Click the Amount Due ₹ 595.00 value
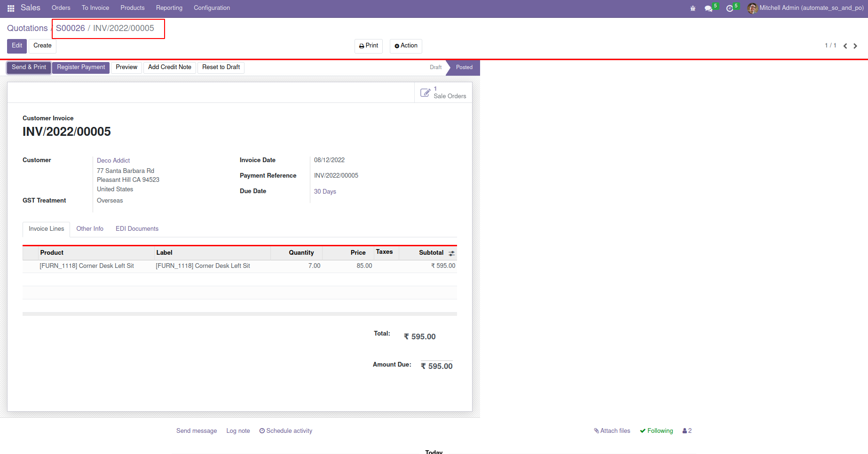 436,367
